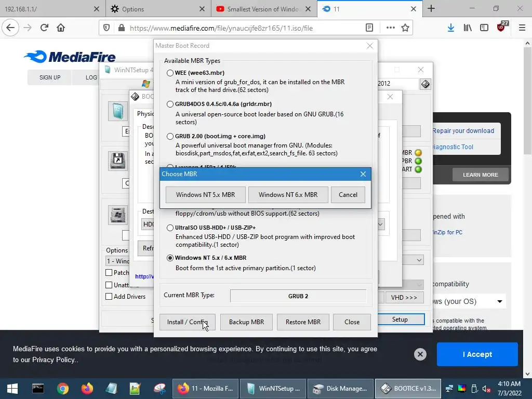Screen dimensions: 532x399
Task: Click Setup button in WinNTSetup
Action: coord(400,320)
